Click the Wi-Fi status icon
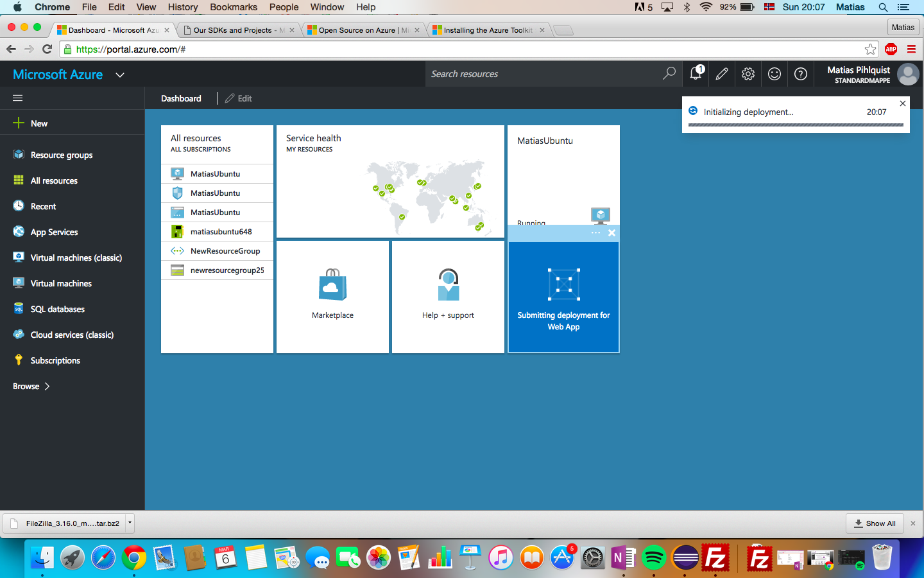Image resolution: width=924 pixels, height=578 pixels. tap(706, 7)
